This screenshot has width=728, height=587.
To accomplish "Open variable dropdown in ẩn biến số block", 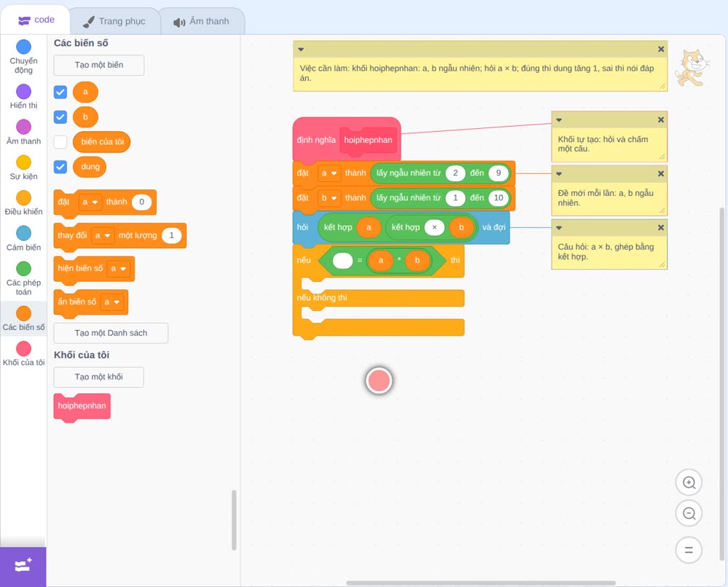I will [x=112, y=302].
